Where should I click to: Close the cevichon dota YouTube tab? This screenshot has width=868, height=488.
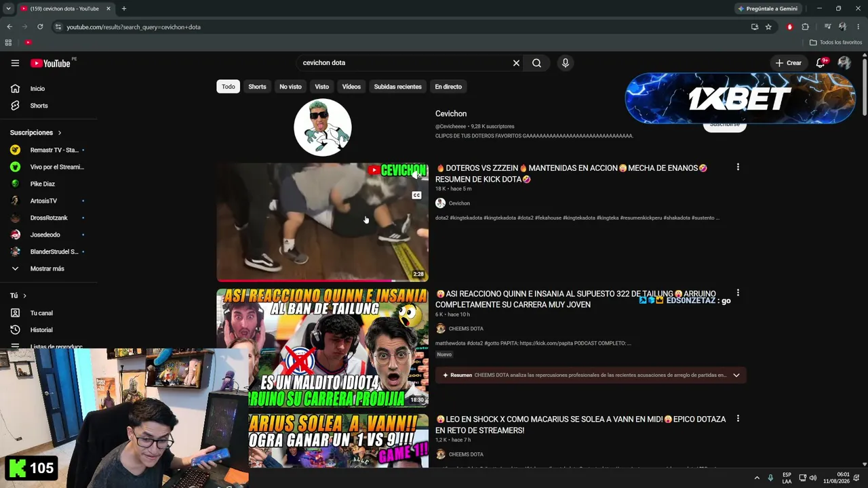click(x=108, y=9)
